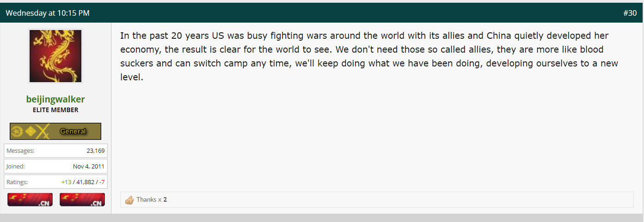644x222 pixels.
Task: Click the Wednesday at 10:15 PM timestamp
Action: (48, 13)
